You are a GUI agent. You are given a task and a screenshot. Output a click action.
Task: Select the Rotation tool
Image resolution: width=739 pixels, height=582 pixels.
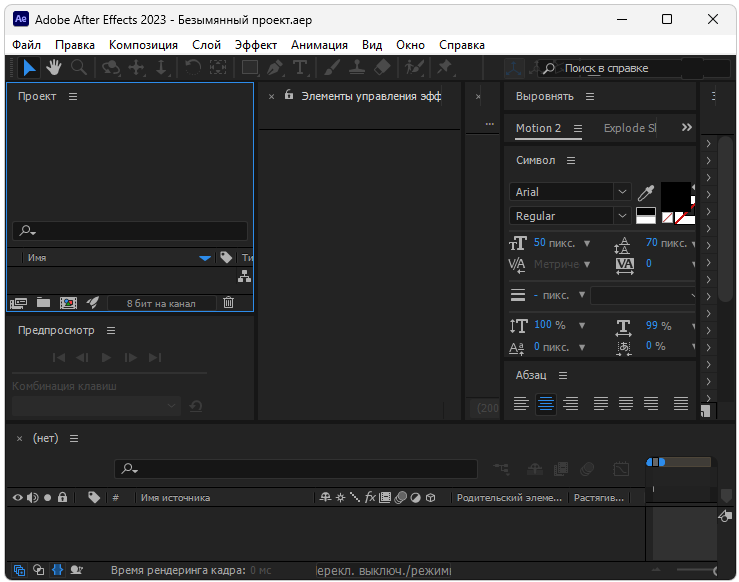click(x=192, y=68)
